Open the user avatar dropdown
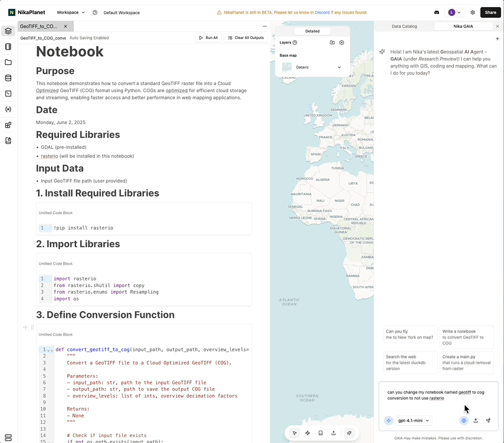This screenshot has height=443, width=504. 454,12
